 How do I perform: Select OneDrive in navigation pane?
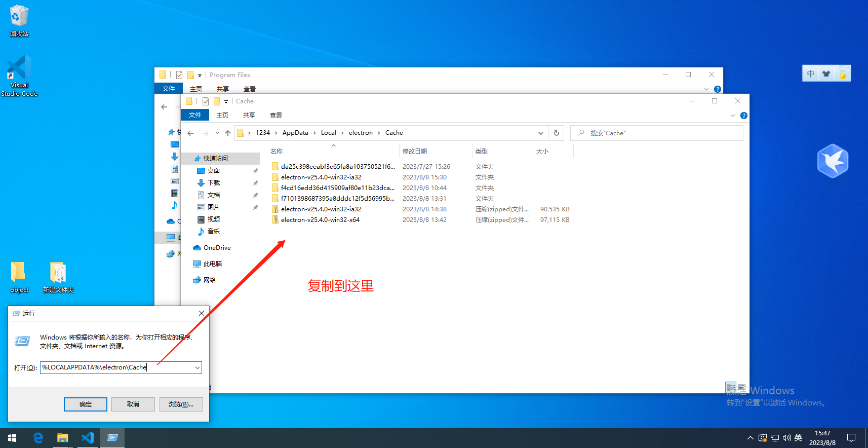click(217, 248)
